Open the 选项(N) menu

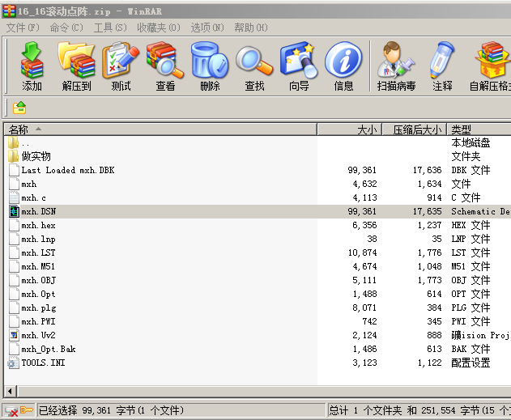click(207, 28)
